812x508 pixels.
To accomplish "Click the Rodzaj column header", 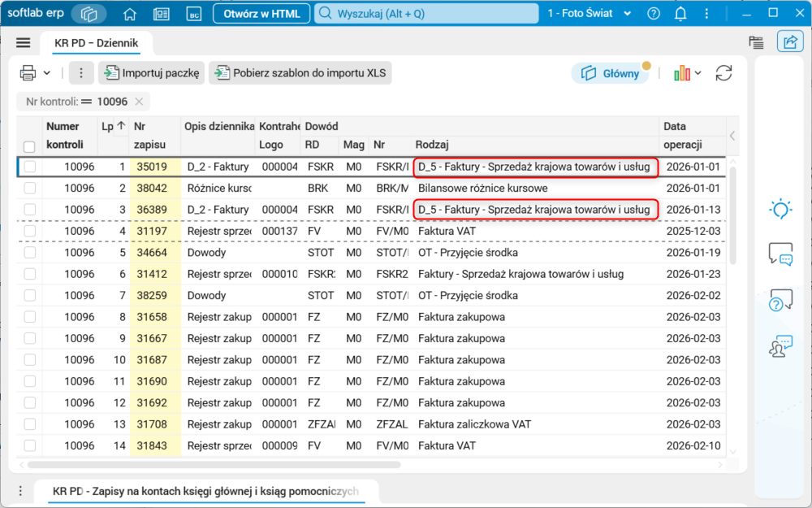I will tap(535, 145).
